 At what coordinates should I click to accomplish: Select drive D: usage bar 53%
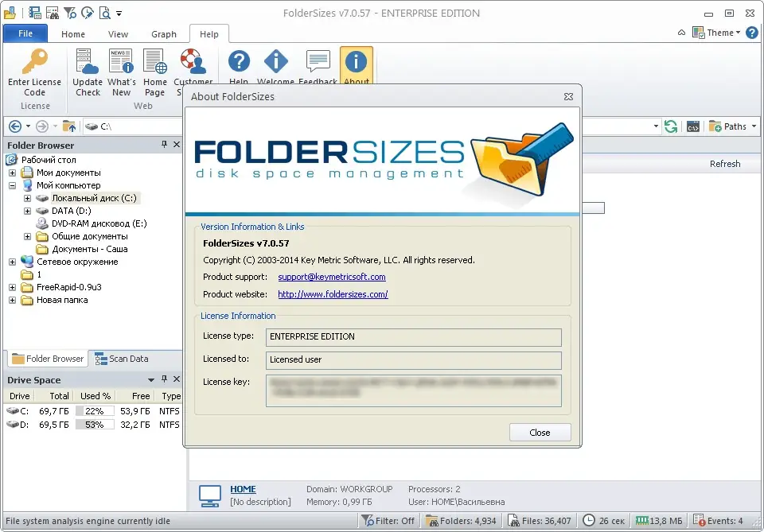(95, 425)
